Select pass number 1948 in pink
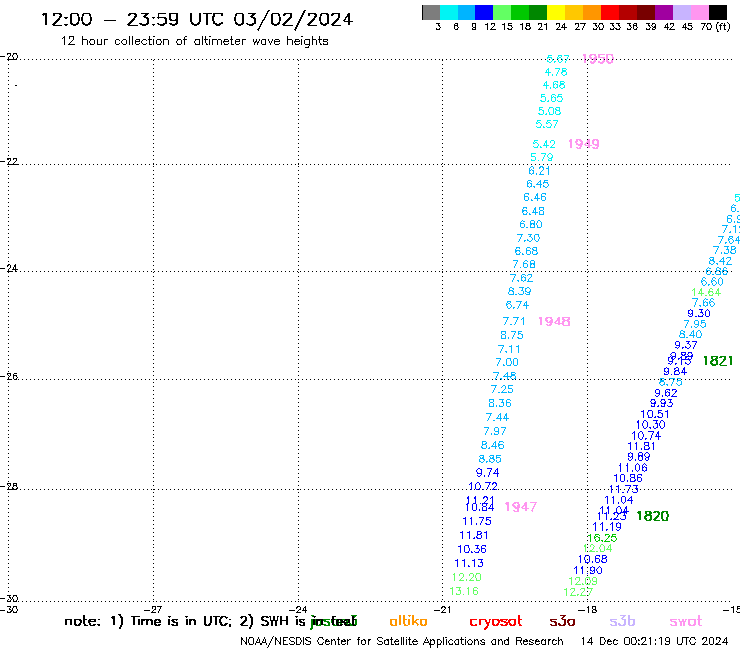This screenshot has width=740, height=650. [554, 321]
